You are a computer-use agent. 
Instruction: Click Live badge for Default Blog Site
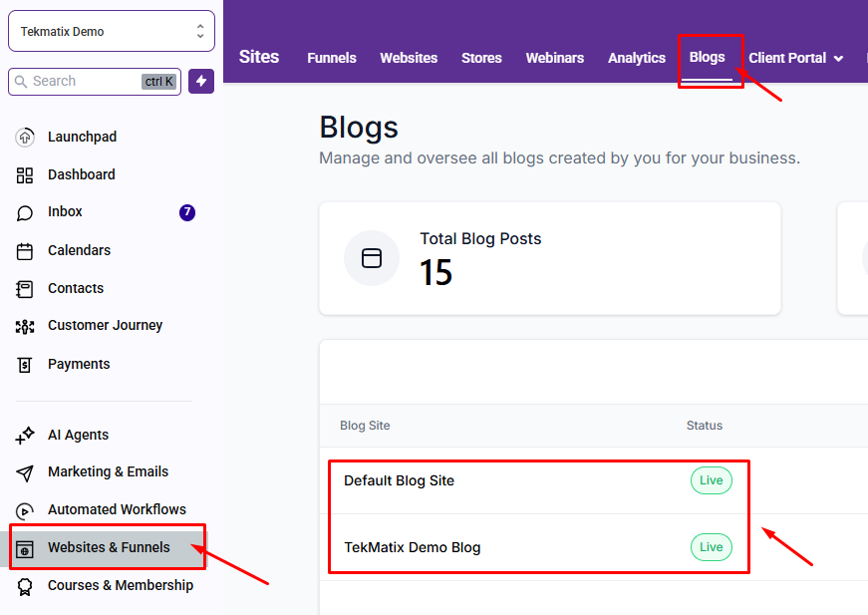711,480
